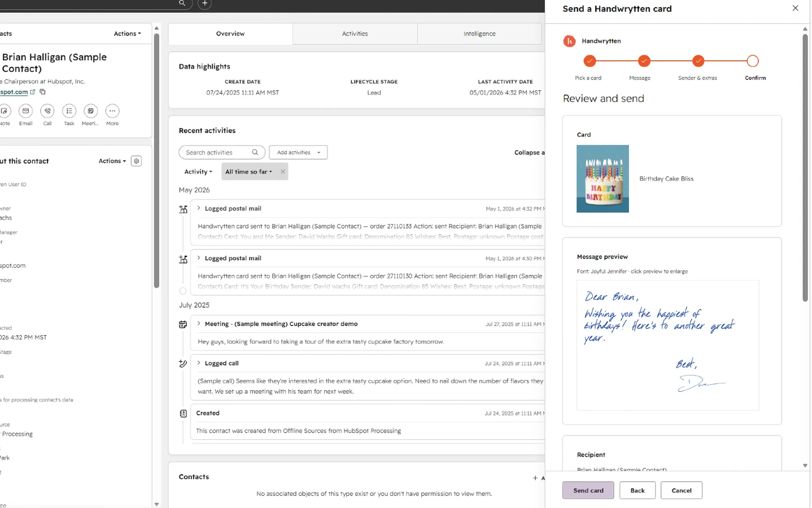
Task: Click the Back button
Action: point(637,490)
